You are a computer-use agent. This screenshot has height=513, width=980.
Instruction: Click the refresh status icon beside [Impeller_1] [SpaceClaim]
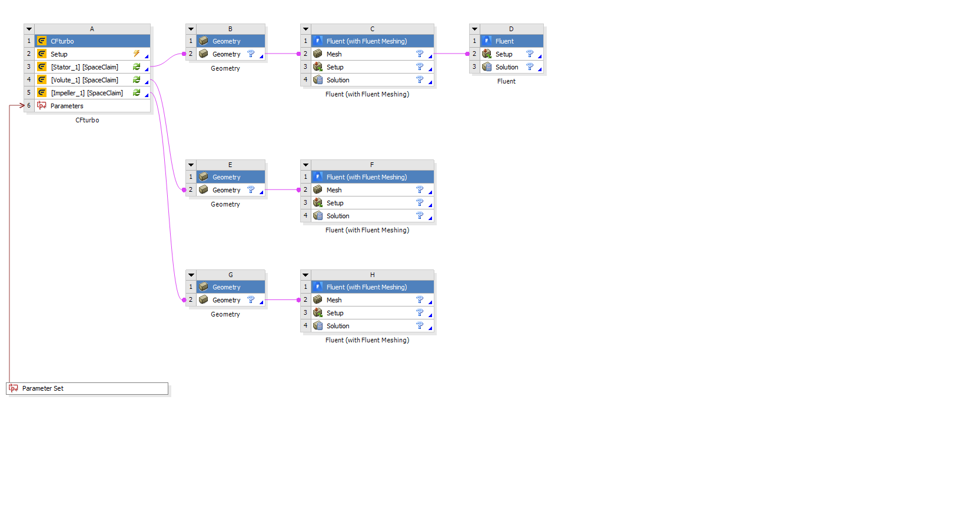pos(137,93)
